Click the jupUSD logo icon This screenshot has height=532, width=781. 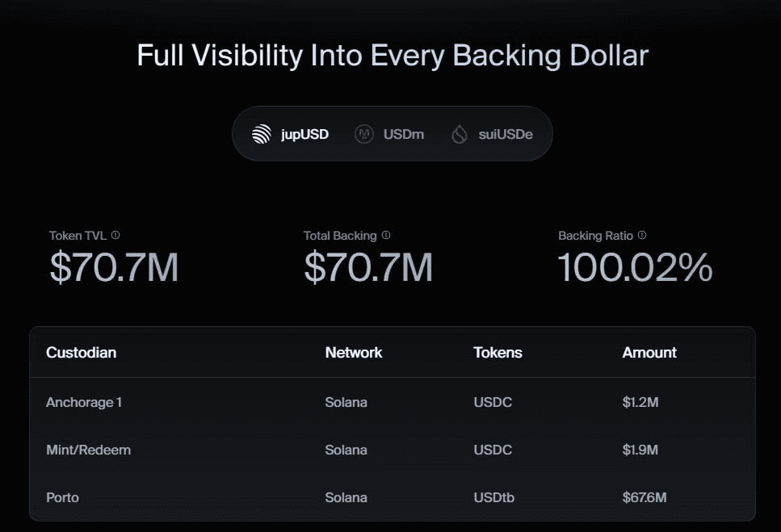(x=261, y=134)
